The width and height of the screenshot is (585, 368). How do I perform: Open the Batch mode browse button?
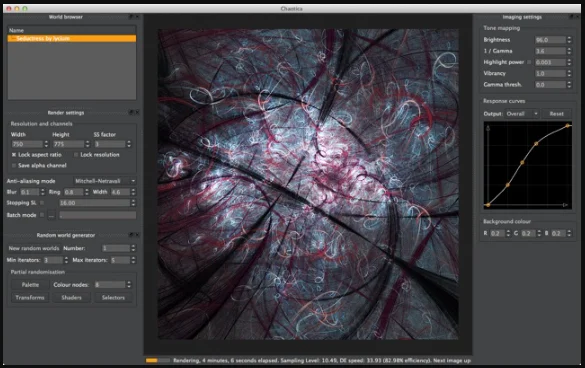coord(51,215)
